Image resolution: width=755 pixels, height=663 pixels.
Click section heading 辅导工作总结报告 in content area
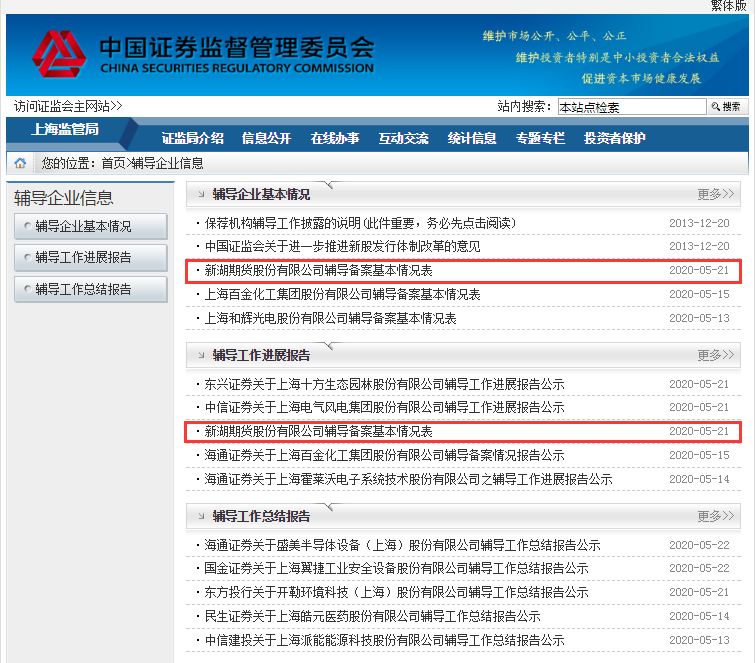pos(261,516)
